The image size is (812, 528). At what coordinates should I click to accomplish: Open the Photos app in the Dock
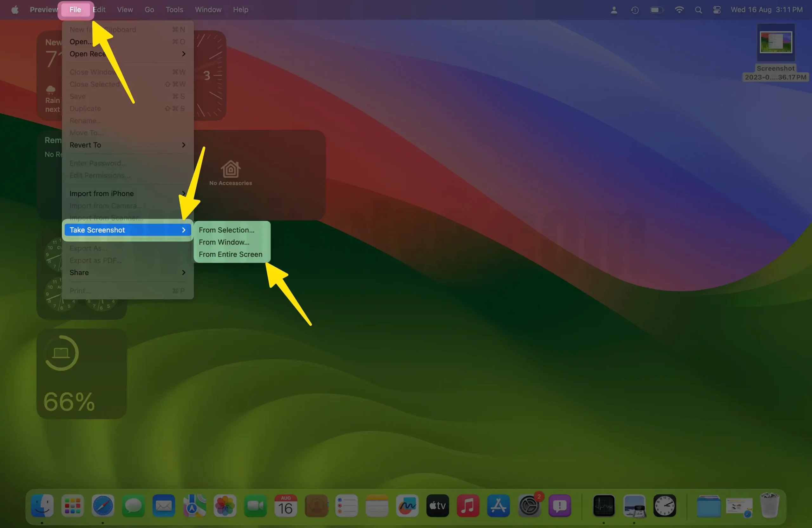tap(225, 505)
